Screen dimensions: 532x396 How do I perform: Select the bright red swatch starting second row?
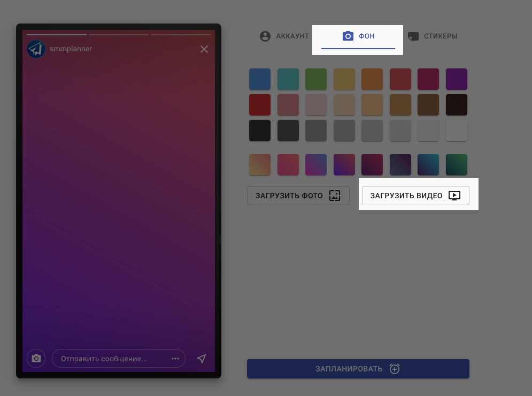click(260, 105)
